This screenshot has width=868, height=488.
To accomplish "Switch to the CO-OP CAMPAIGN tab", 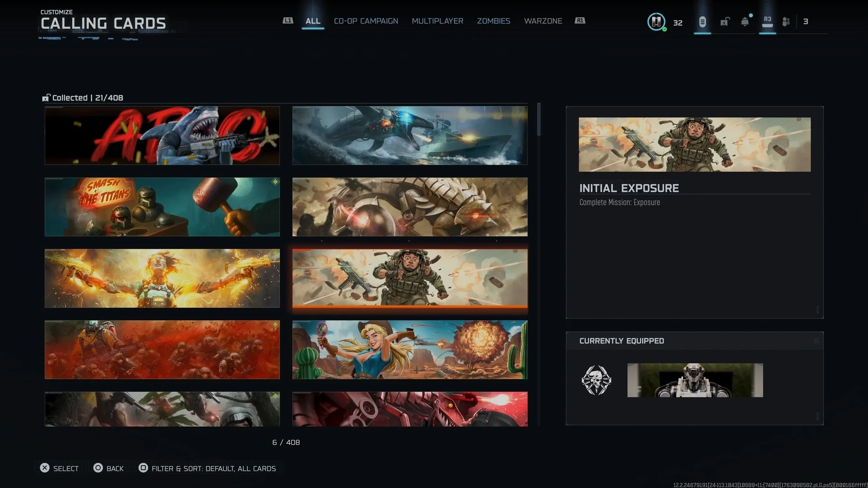I will coord(366,21).
